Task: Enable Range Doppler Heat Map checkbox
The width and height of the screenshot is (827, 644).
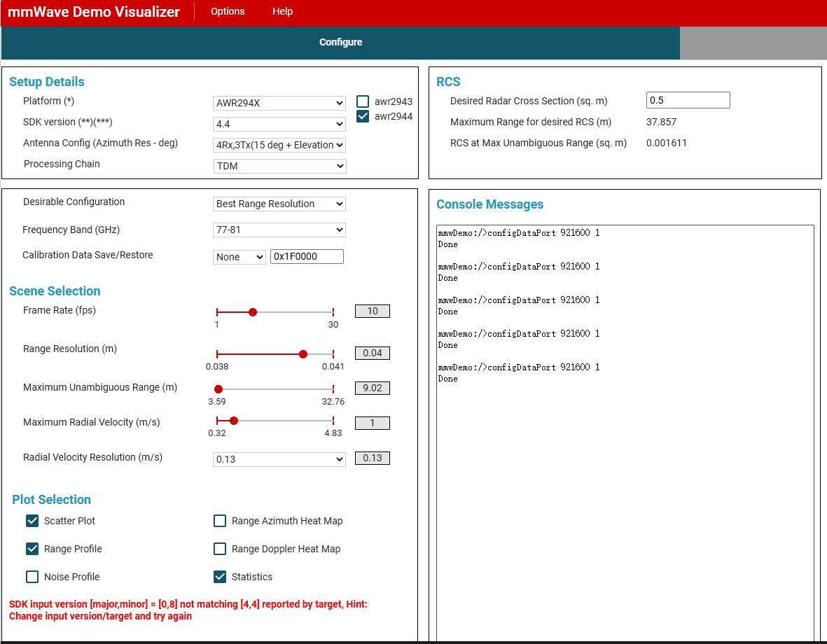Action: (x=220, y=549)
